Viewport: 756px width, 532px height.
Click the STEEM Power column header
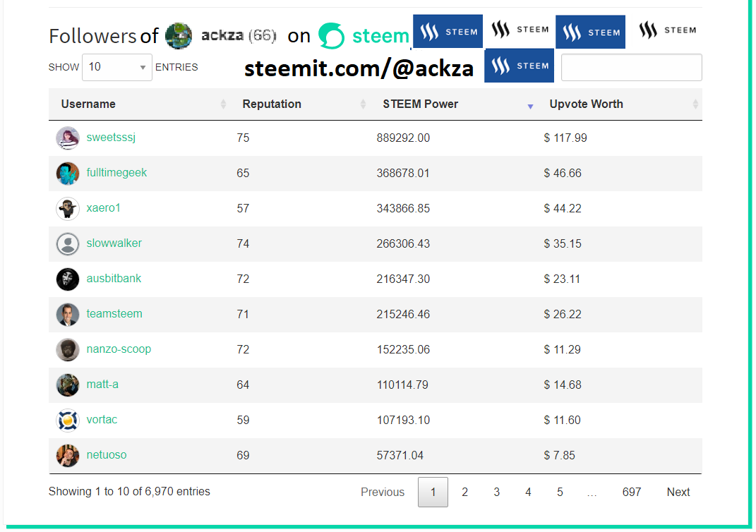click(x=421, y=104)
